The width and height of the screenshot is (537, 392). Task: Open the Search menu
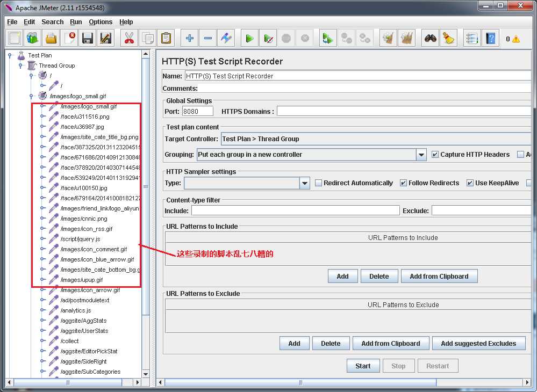tap(52, 22)
